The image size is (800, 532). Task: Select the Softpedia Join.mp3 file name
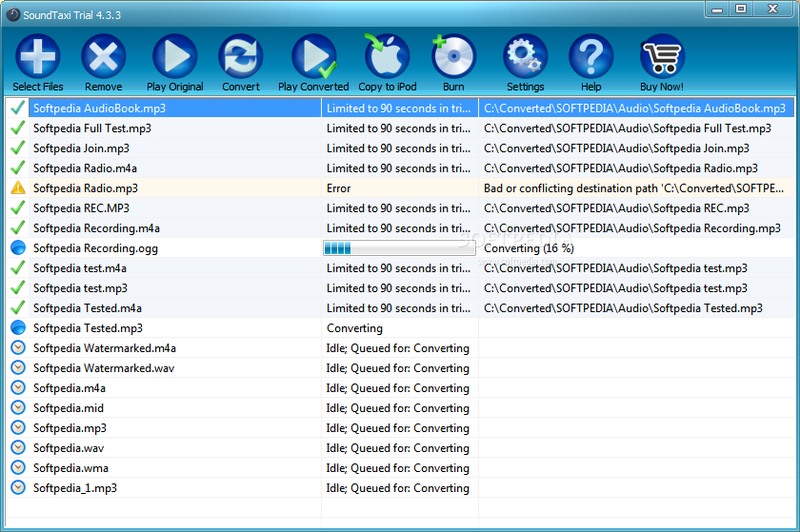click(x=81, y=148)
